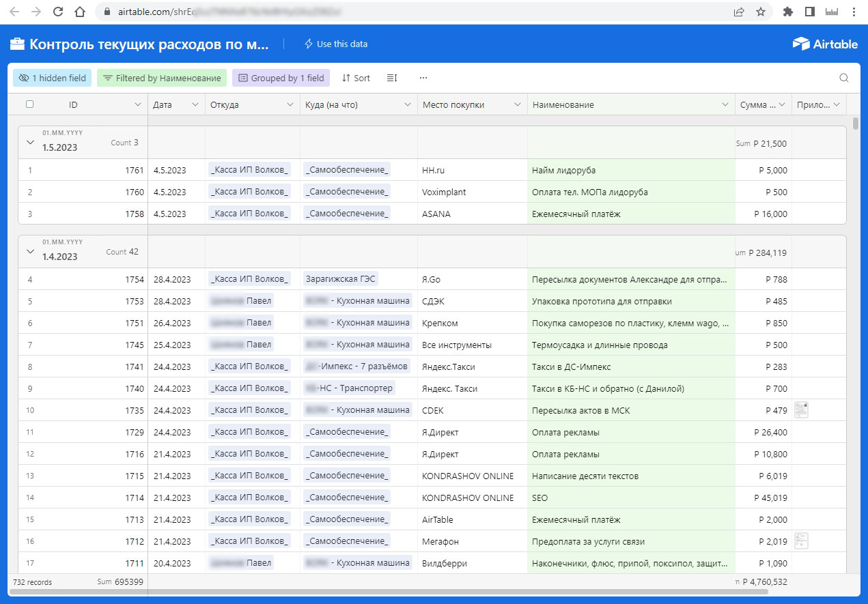Select cell Пересылка актов в МСК
The height and width of the screenshot is (604, 868).
[x=631, y=410]
